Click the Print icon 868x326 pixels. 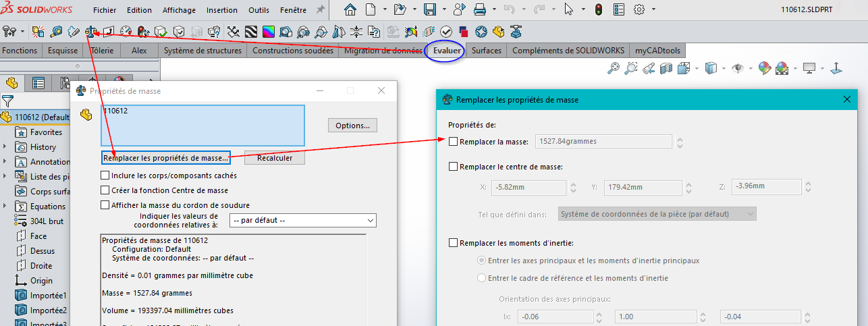(x=480, y=9)
